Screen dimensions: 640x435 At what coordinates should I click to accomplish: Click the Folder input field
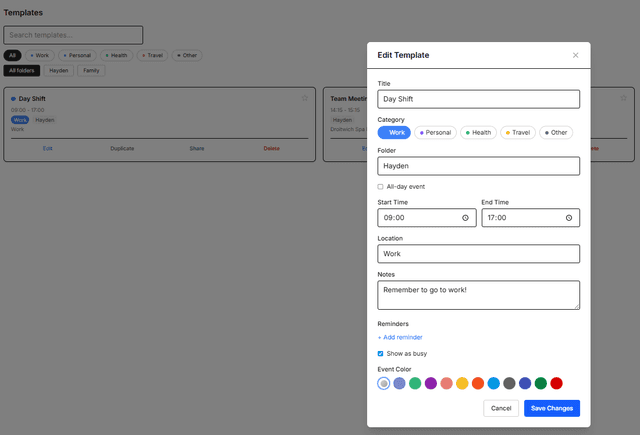[x=478, y=166]
